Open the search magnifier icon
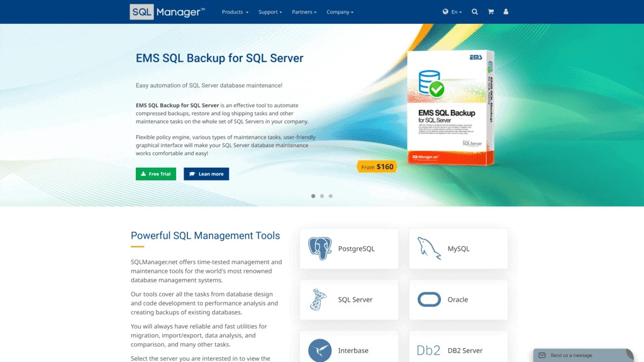This screenshot has width=644, height=362. 474,11
